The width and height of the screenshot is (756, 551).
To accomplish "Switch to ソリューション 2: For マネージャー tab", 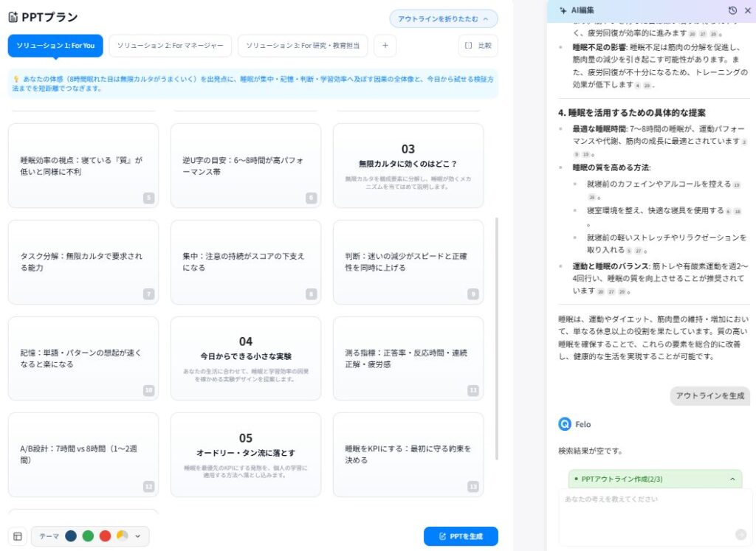I will (171, 46).
